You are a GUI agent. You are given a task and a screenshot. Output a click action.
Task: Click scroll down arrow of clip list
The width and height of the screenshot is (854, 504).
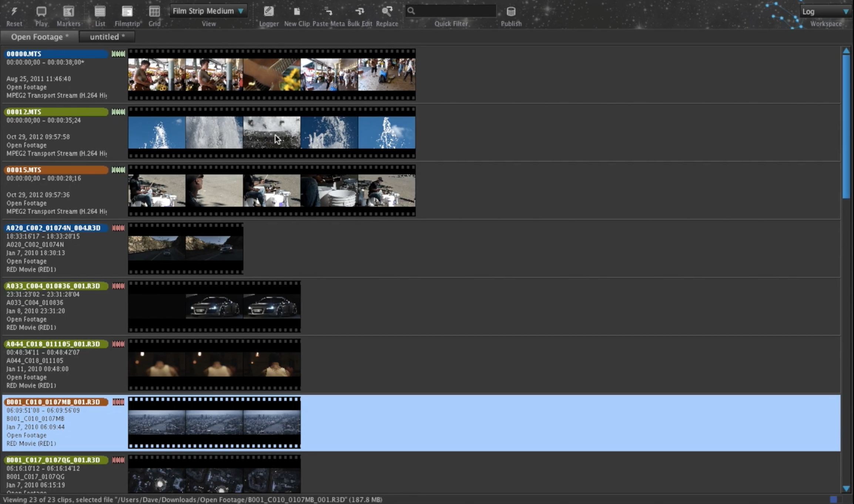(846, 488)
